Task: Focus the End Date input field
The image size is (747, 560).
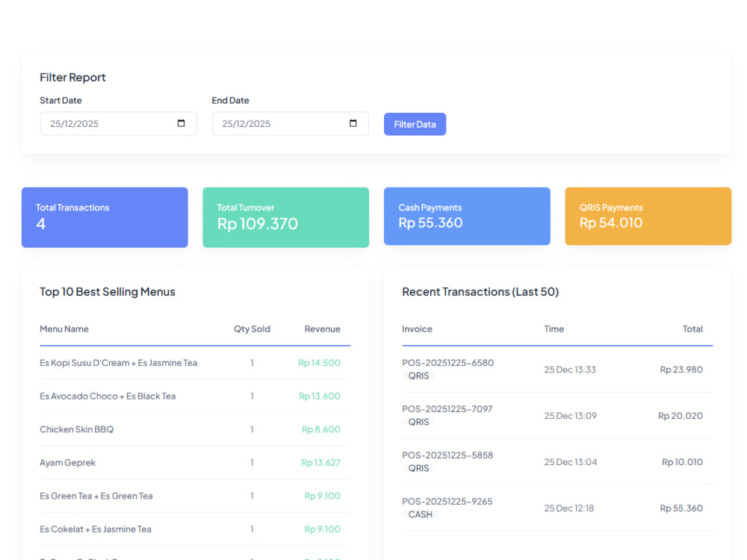Action: [x=290, y=124]
